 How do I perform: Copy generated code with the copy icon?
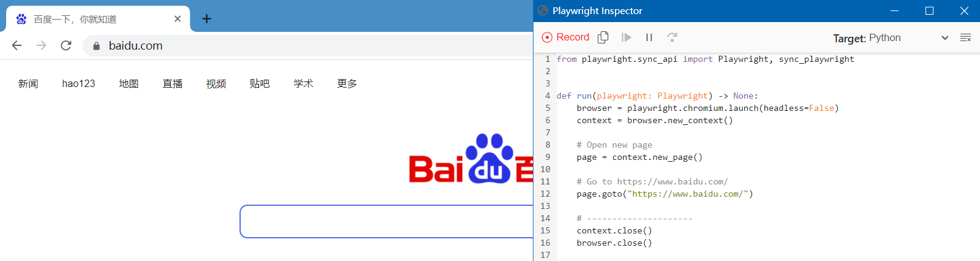(603, 37)
